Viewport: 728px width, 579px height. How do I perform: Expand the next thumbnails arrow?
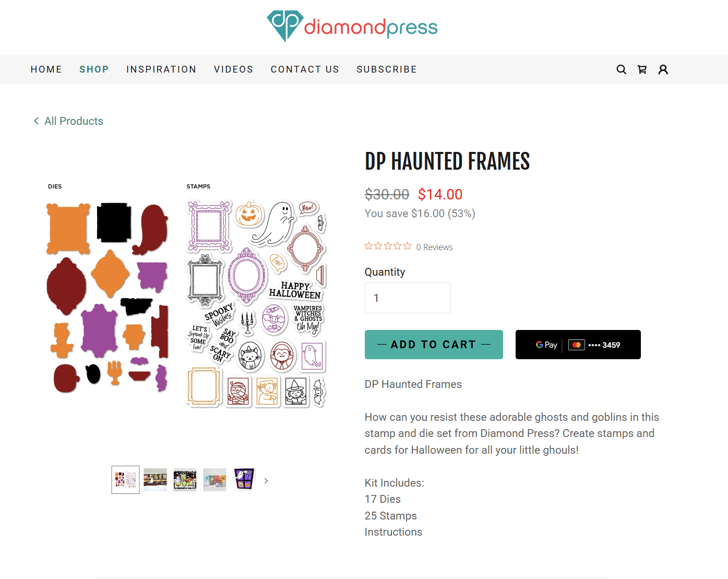[266, 480]
